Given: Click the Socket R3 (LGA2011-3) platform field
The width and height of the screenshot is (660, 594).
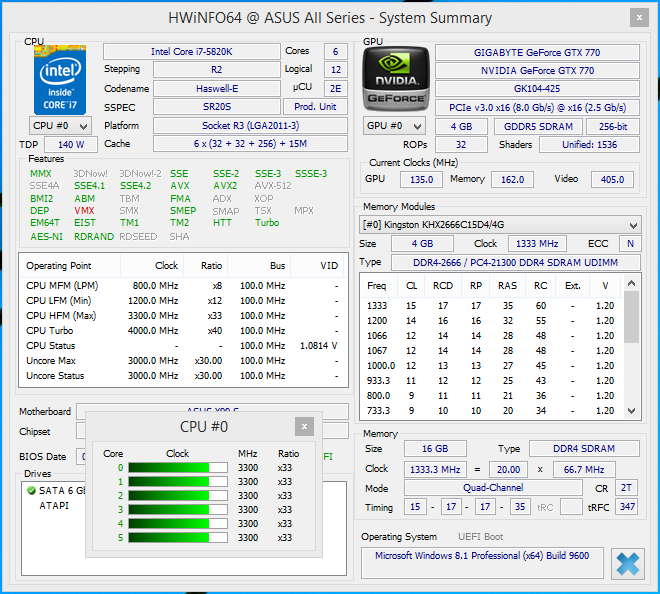Looking at the screenshot, I should [x=250, y=125].
